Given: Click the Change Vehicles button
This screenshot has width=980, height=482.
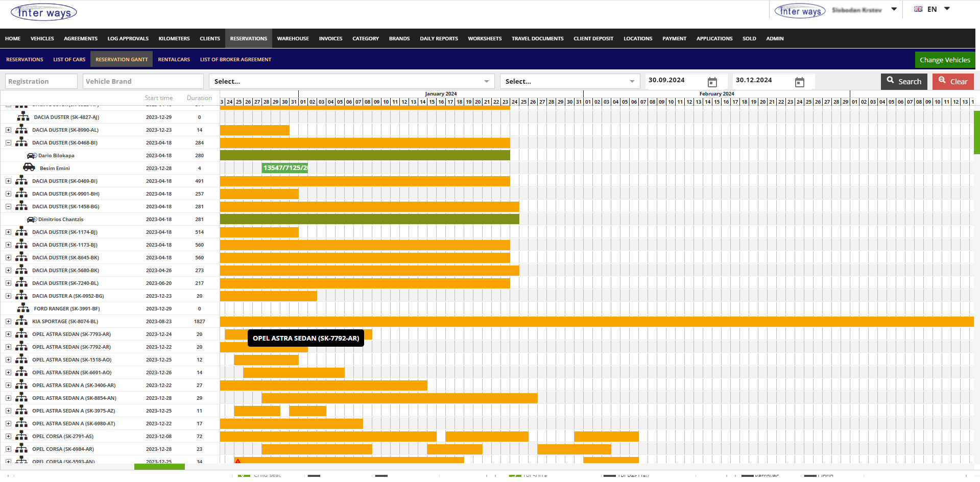Looking at the screenshot, I should coord(945,60).
